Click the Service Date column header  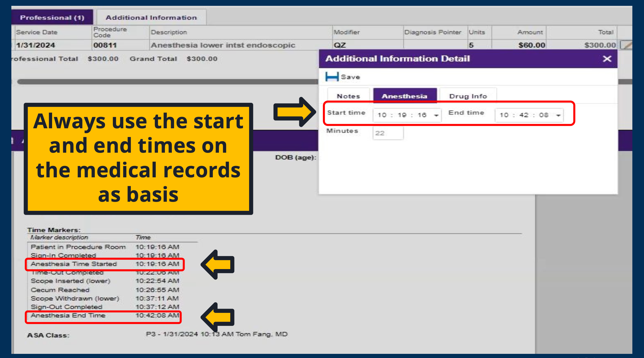click(x=37, y=32)
